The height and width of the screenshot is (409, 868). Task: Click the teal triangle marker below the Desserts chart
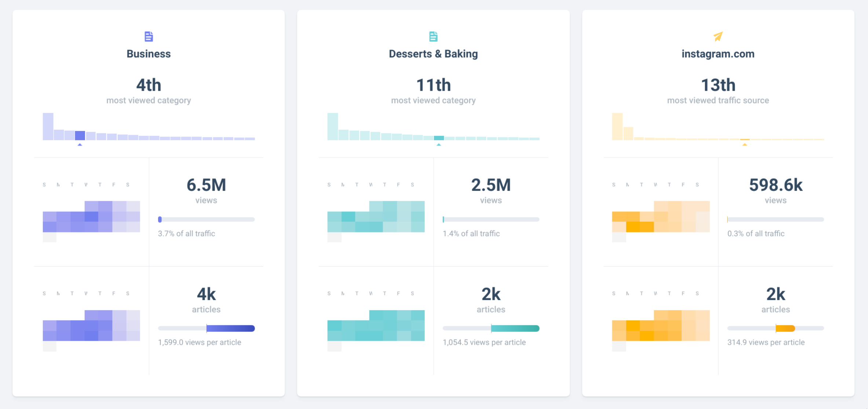tap(439, 145)
